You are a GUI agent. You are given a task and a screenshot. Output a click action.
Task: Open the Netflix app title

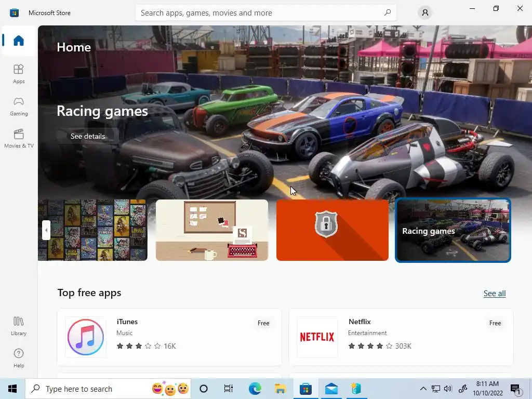click(x=360, y=322)
